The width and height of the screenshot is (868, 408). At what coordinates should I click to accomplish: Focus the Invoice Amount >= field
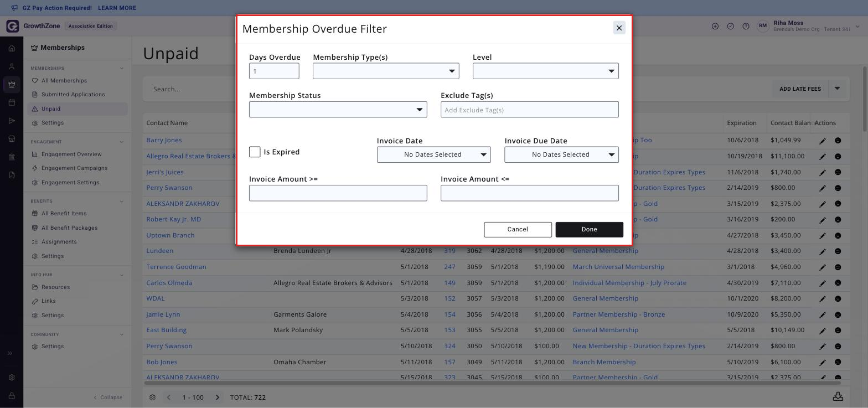338,193
